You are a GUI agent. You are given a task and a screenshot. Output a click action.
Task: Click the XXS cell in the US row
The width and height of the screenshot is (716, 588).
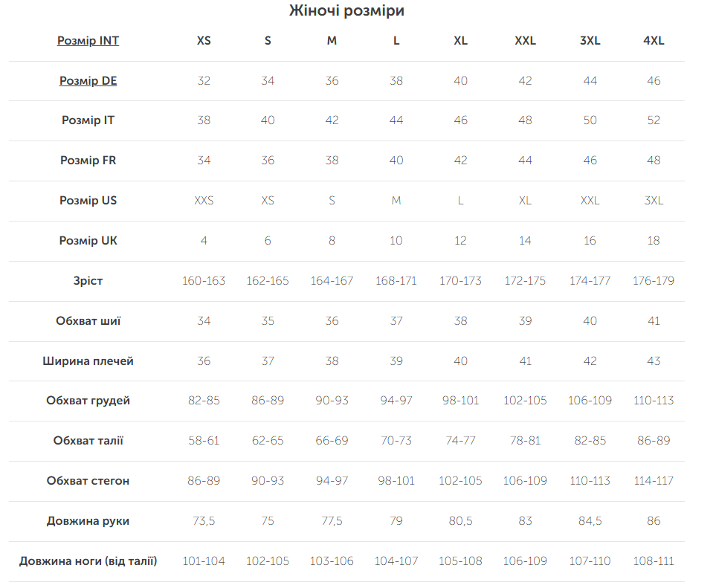click(204, 201)
